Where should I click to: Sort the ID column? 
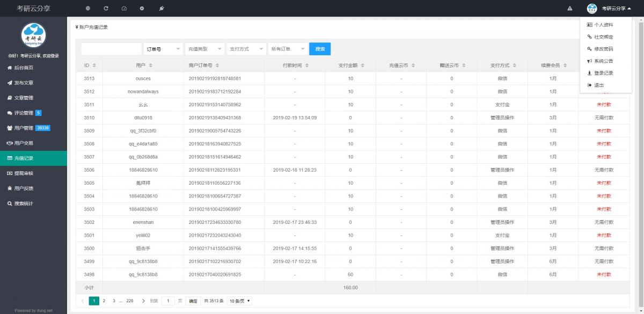click(94, 65)
